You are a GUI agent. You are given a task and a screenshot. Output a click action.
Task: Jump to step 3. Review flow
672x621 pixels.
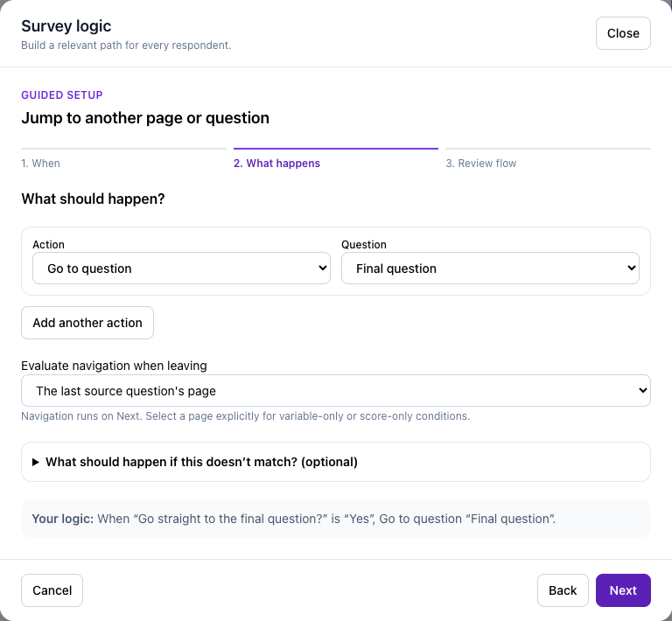[x=481, y=164]
